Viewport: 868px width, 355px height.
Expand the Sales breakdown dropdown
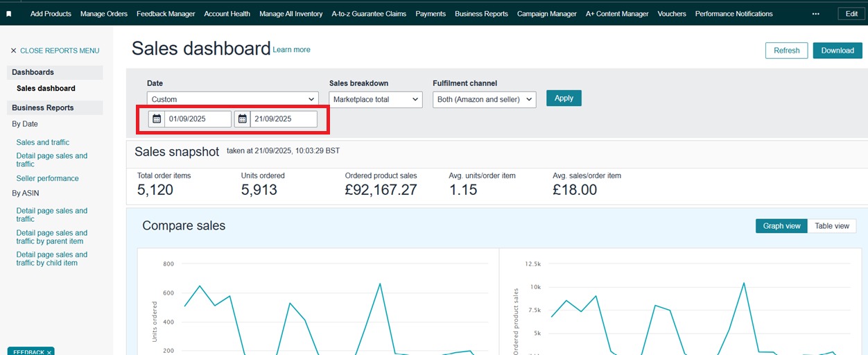pyautogui.click(x=375, y=99)
